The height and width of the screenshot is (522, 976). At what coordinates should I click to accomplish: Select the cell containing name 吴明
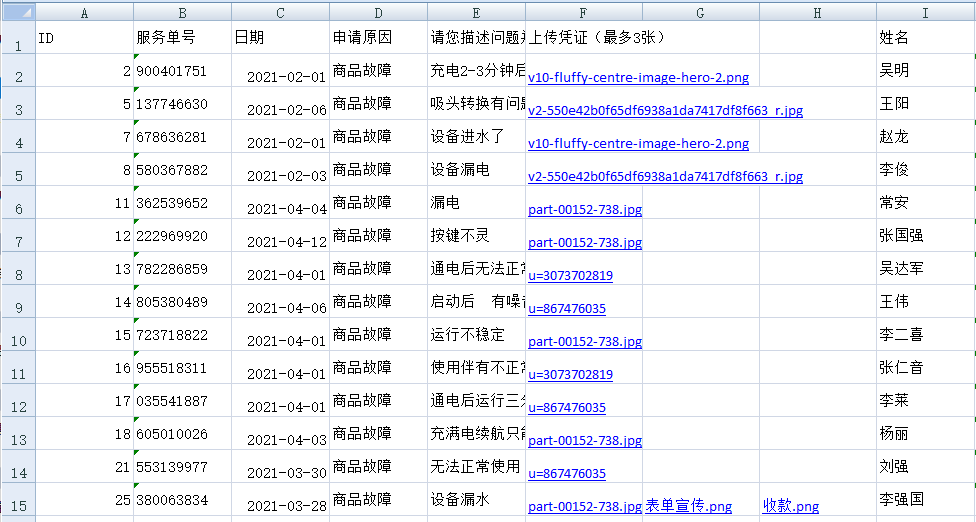point(925,71)
